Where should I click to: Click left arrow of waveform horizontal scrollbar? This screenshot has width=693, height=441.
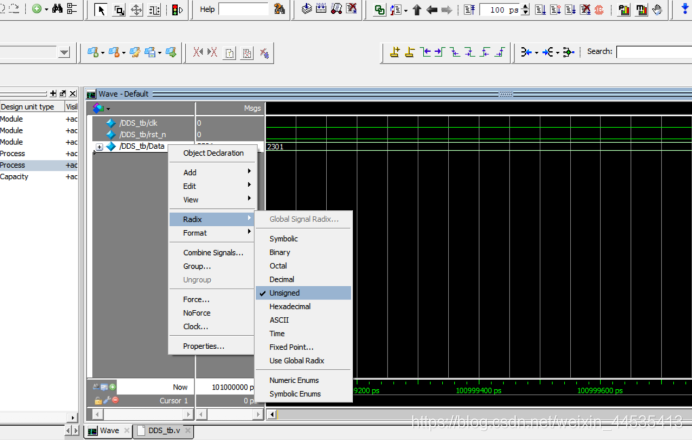click(x=272, y=414)
